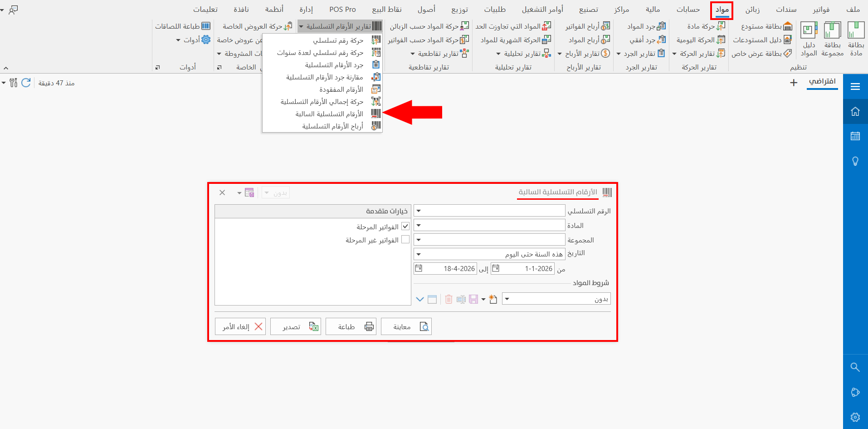Expand تقارير الحركة dropdown
The image size is (868, 429).
[x=699, y=54]
